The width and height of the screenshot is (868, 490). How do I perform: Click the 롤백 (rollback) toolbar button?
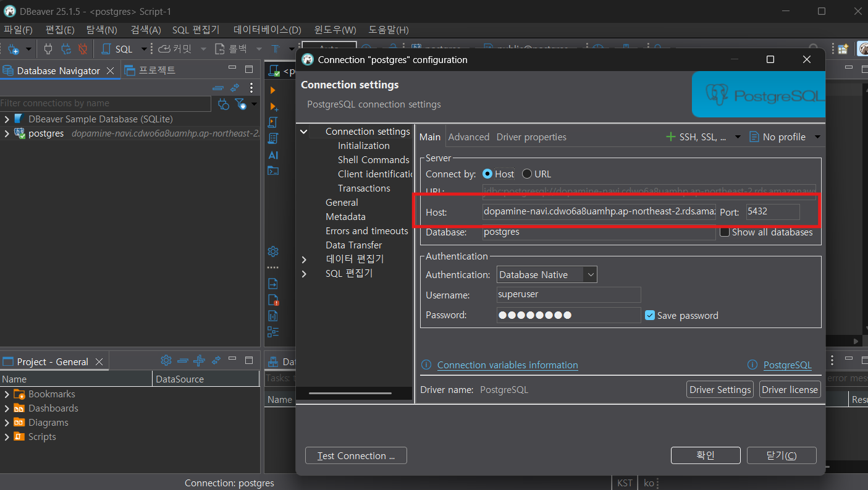(230, 49)
